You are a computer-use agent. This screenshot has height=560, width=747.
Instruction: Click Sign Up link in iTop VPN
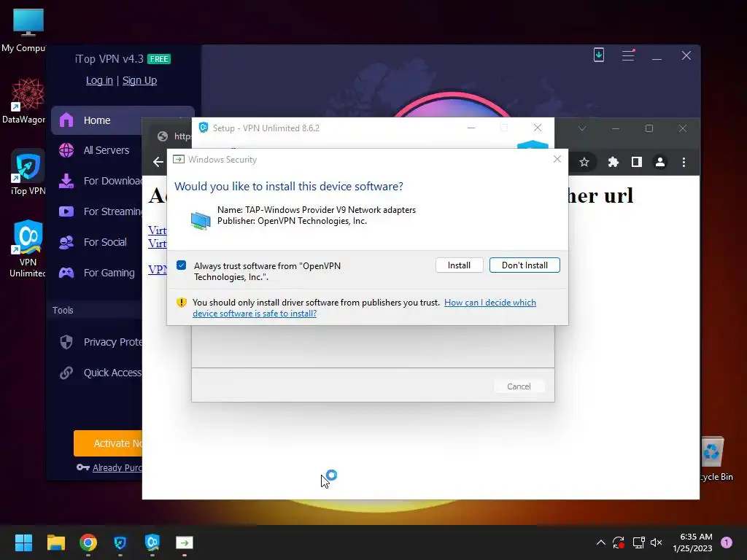click(139, 80)
